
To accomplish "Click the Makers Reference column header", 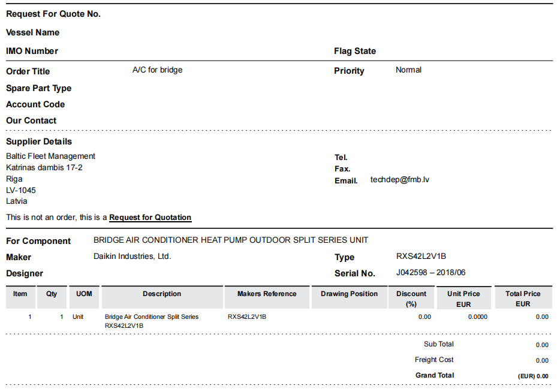I will (x=267, y=294).
